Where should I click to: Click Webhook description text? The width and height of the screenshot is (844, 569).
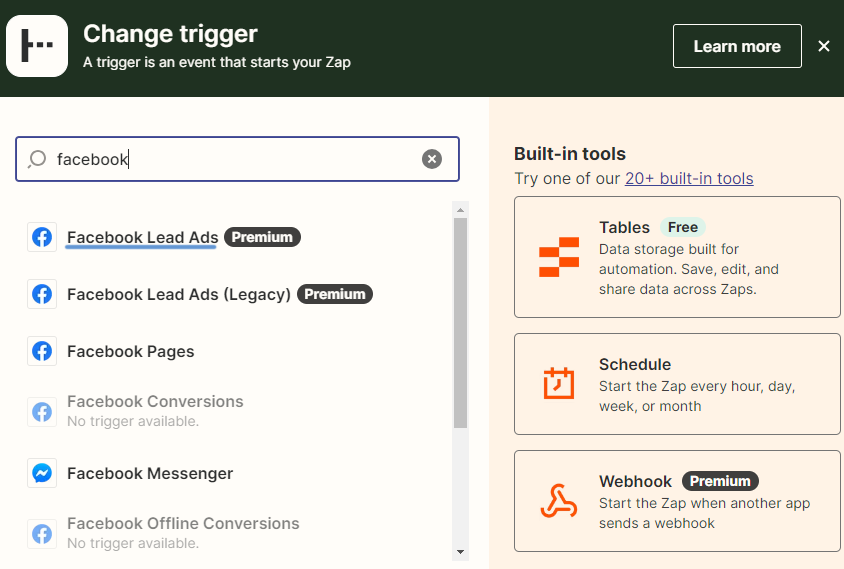pyautogui.click(x=704, y=513)
